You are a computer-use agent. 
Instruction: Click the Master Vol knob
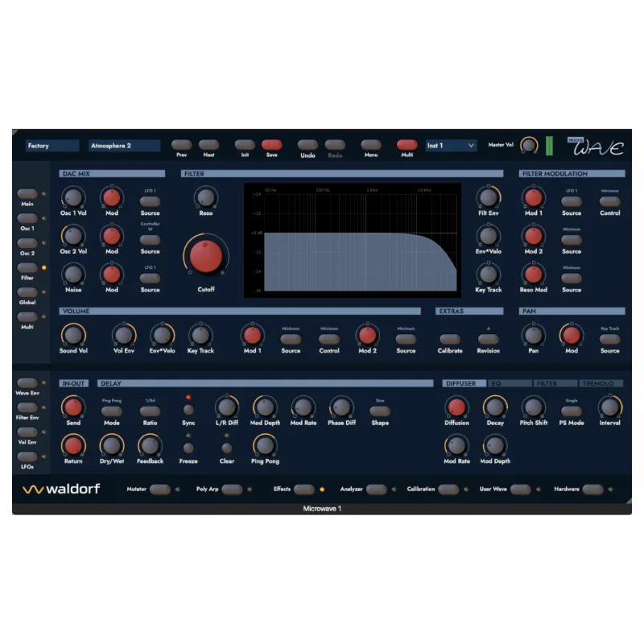click(529, 145)
